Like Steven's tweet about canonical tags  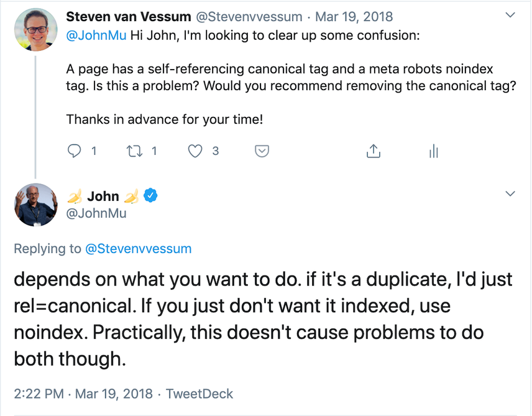click(194, 150)
